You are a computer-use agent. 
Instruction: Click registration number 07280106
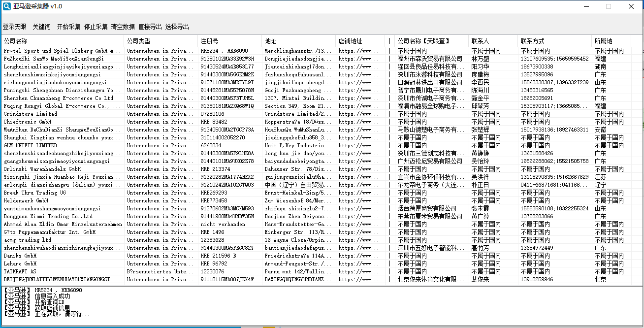(212, 114)
